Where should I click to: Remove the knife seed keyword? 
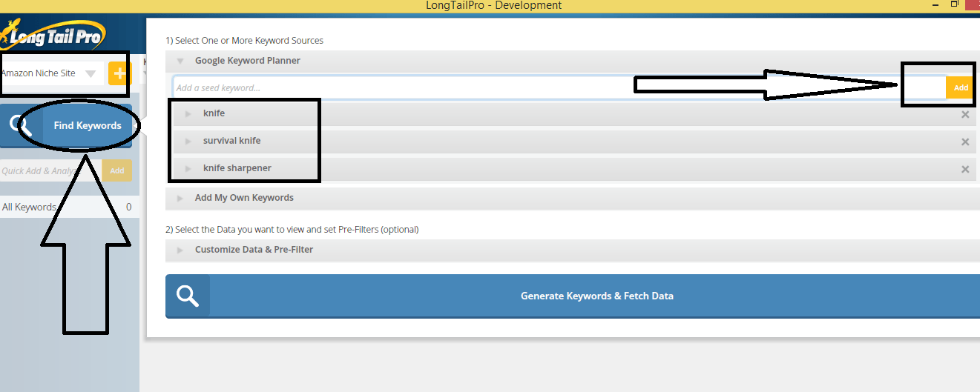coord(965,114)
